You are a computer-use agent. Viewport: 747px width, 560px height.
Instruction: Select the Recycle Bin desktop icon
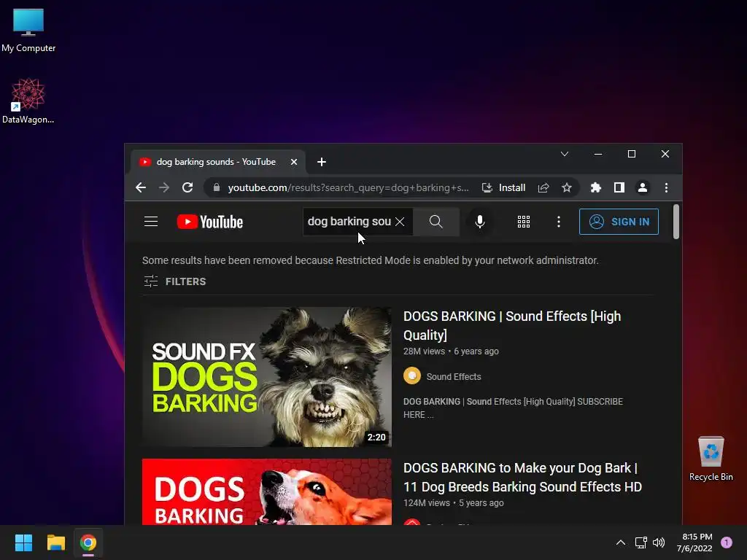(711, 459)
